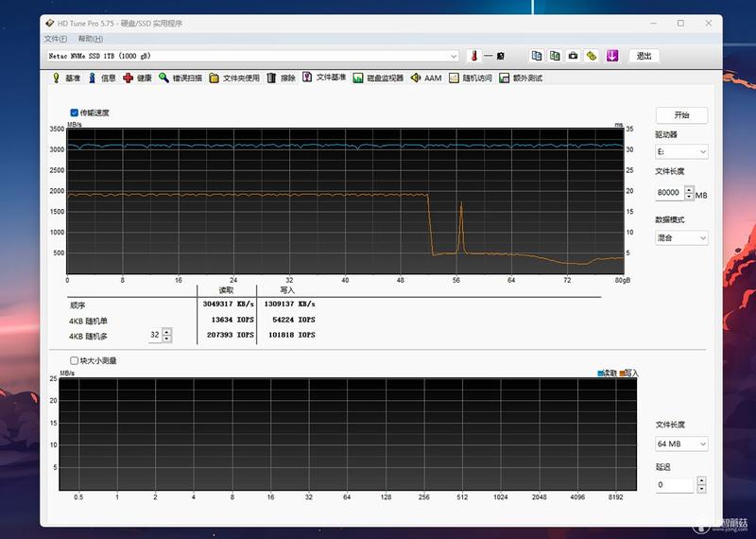Click the temperature thermometer icon
756x539 pixels.
[x=474, y=56]
